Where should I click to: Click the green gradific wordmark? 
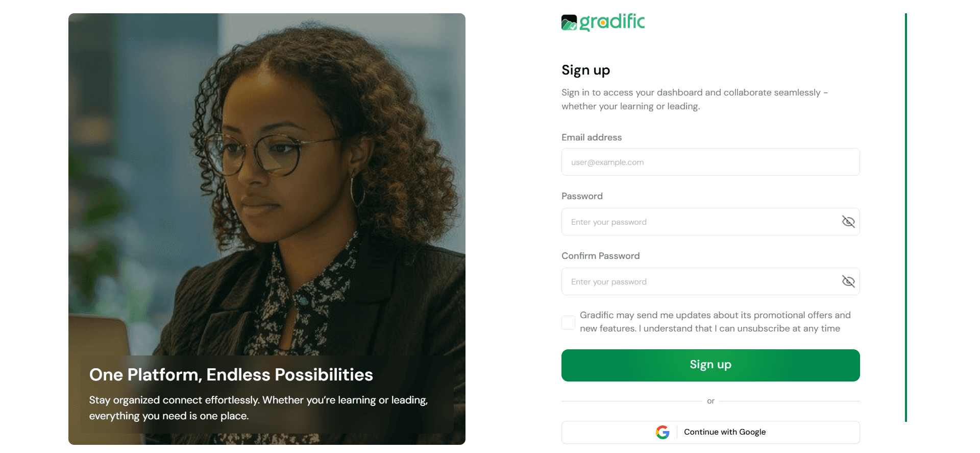pos(612,22)
